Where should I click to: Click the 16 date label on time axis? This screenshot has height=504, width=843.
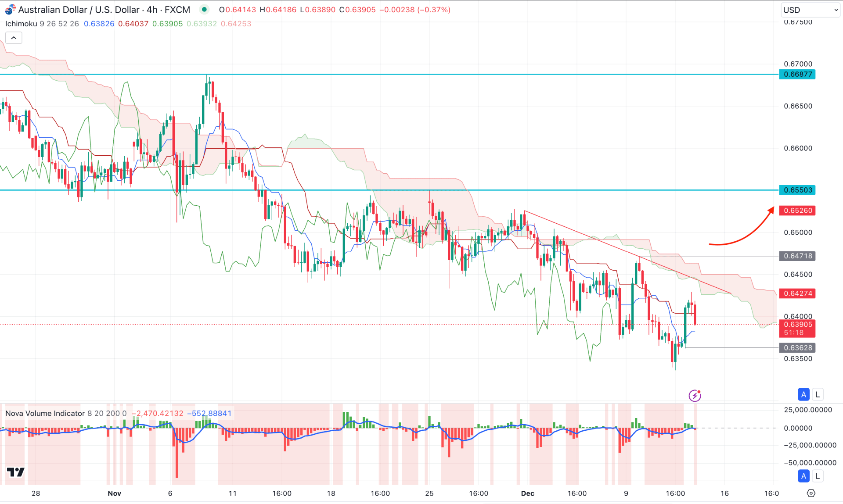click(x=724, y=493)
